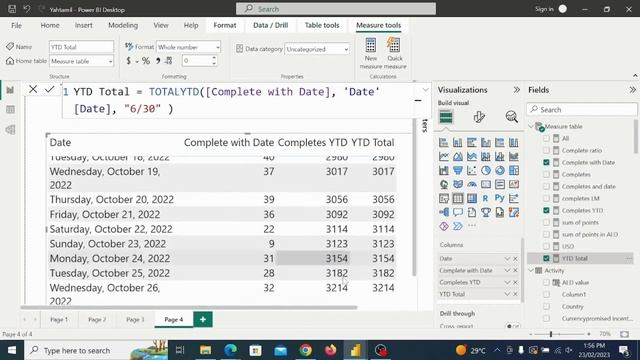This screenshot has height=360, width=640.
Task: Open Data category dropdown
Action: tap(317, 49)
